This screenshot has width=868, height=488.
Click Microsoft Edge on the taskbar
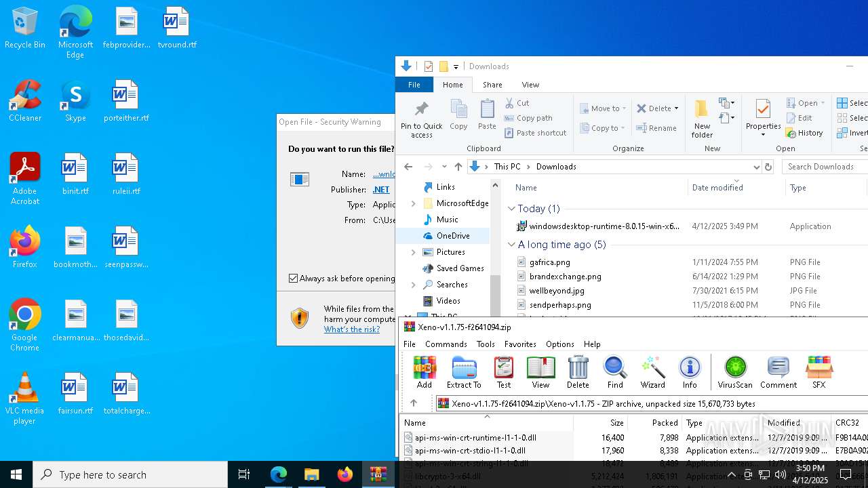279,474
